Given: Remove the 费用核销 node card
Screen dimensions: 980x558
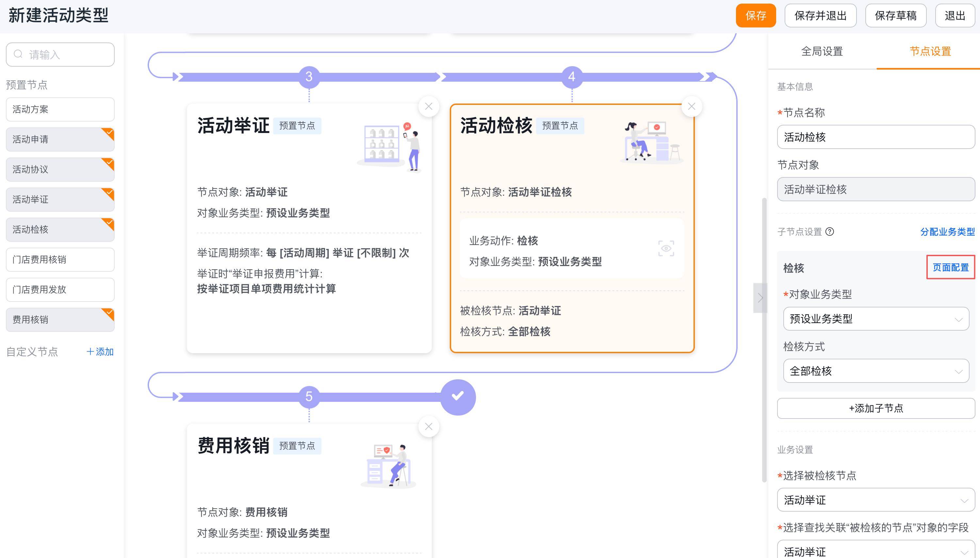Looking at the screenshot, I should pos(428,426).
